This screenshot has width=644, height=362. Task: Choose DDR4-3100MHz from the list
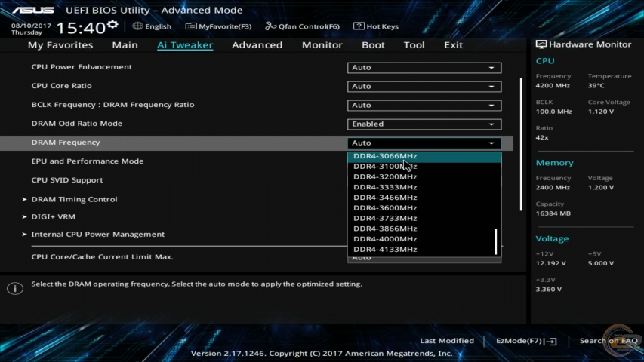422,166
